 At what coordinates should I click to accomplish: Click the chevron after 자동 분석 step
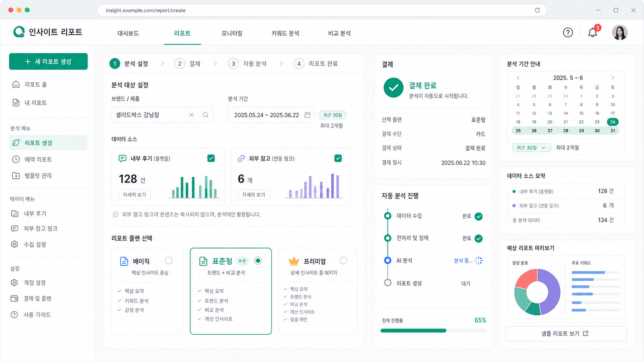click(281, 63)
